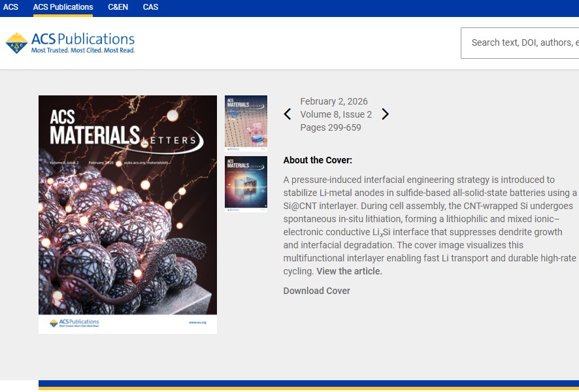Screen dimensions: 579x392
Task: Click the Download Cover link
Action: (x=317, y=291)
